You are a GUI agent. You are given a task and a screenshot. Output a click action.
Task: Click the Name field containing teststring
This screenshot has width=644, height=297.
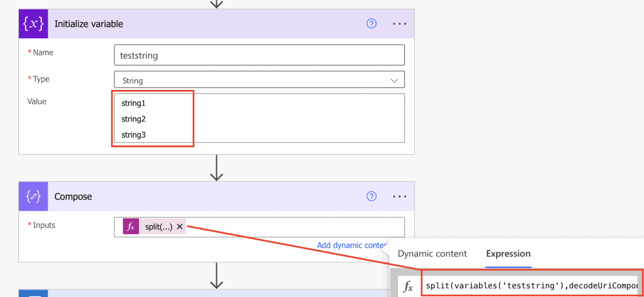(x=259, y=55)
